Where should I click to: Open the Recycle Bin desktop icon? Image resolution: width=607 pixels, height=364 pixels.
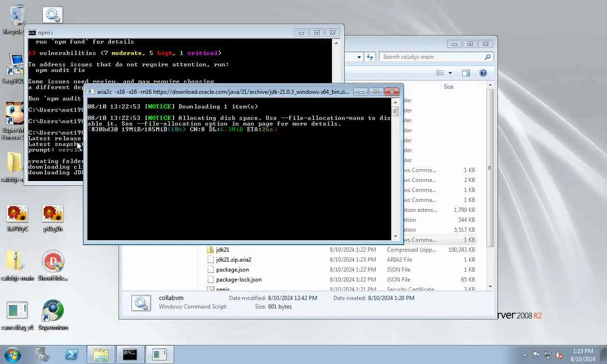[x=17, y=16]
